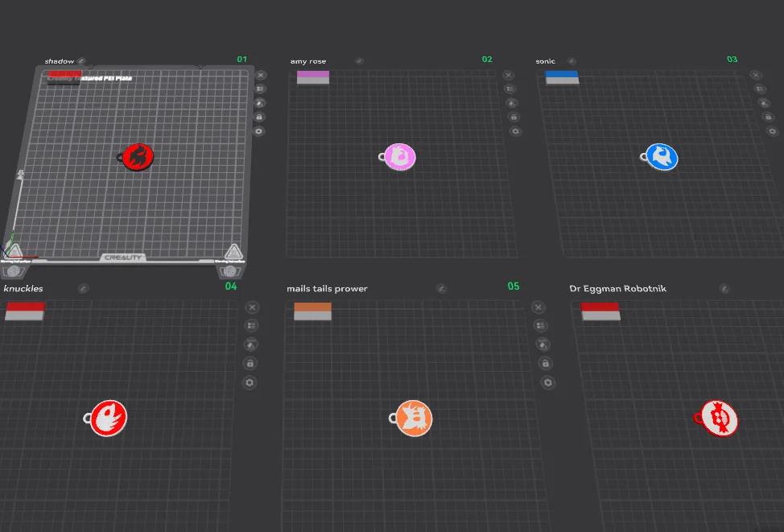Click the list-style arrange icon beside mails tails prower plate
784x532 pixels.
point(540,325)
